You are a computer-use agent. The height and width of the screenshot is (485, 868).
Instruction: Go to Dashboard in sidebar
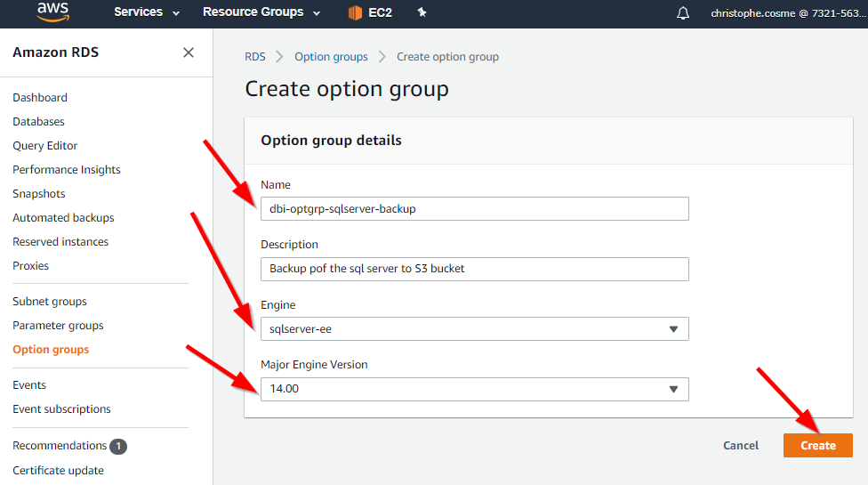pyautogui.click(x=40, y=97)
